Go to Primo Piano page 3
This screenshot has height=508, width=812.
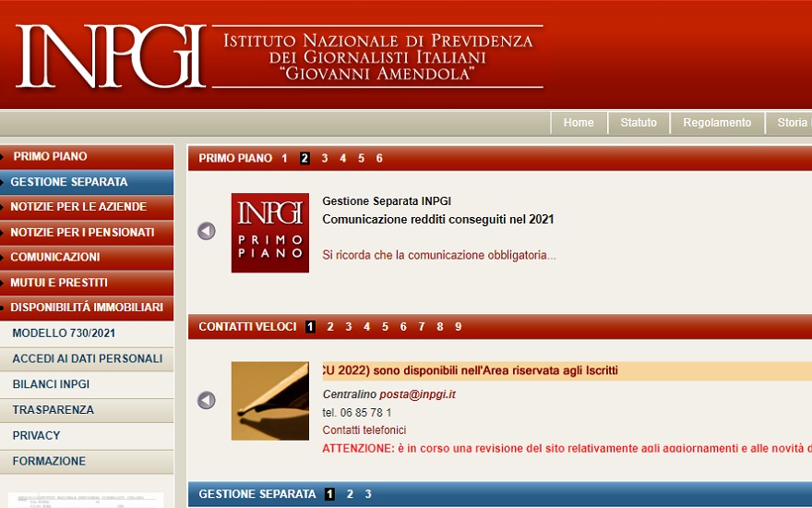click(x=325, y=159)
